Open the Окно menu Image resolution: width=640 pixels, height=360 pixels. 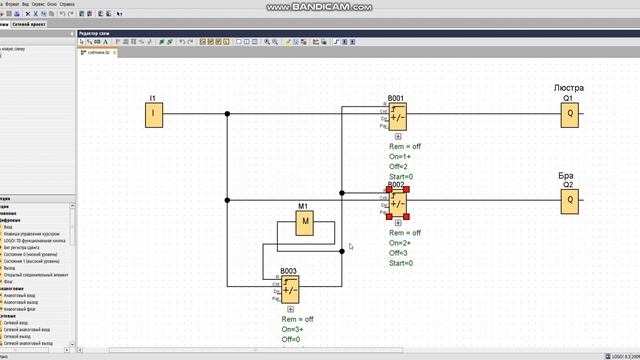point(52,4)
